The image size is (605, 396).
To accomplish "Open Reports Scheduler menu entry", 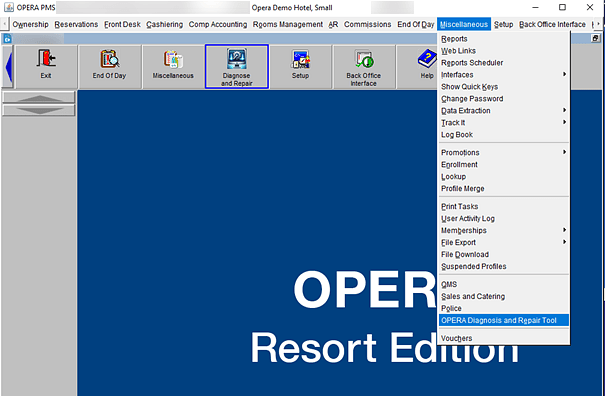I will [x=504, y=63].
